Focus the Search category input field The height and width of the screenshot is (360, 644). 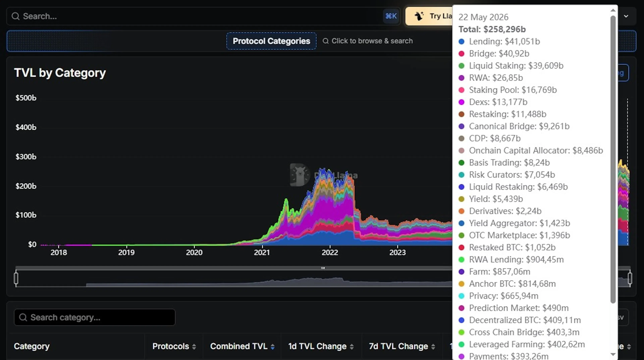pyautogui.click(x=95, y=317)
